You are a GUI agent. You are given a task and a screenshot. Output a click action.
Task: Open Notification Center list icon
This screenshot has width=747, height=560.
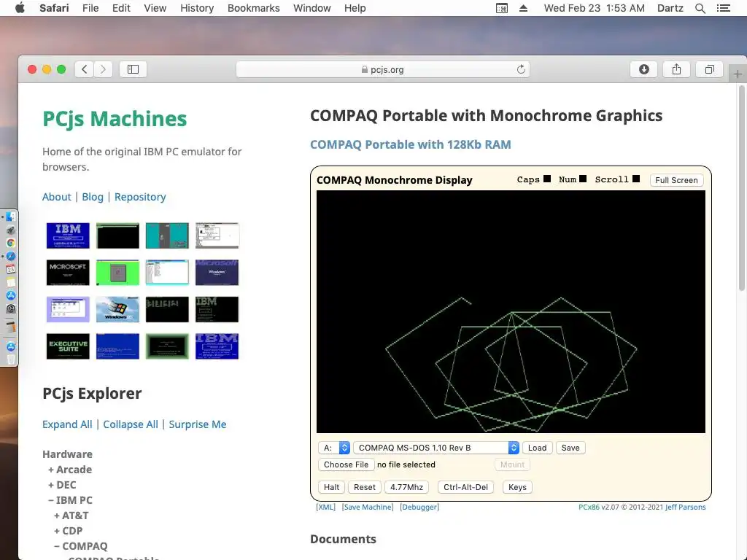723,8
